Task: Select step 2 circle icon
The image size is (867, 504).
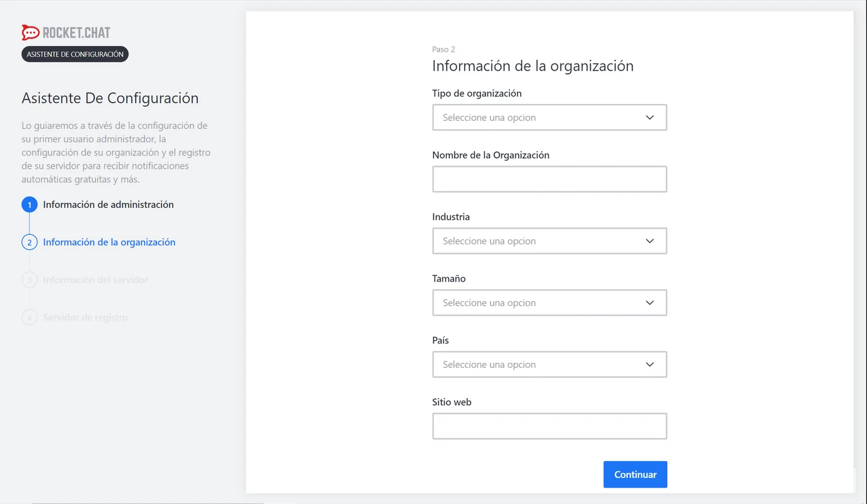Action: [x=29, y=243]
